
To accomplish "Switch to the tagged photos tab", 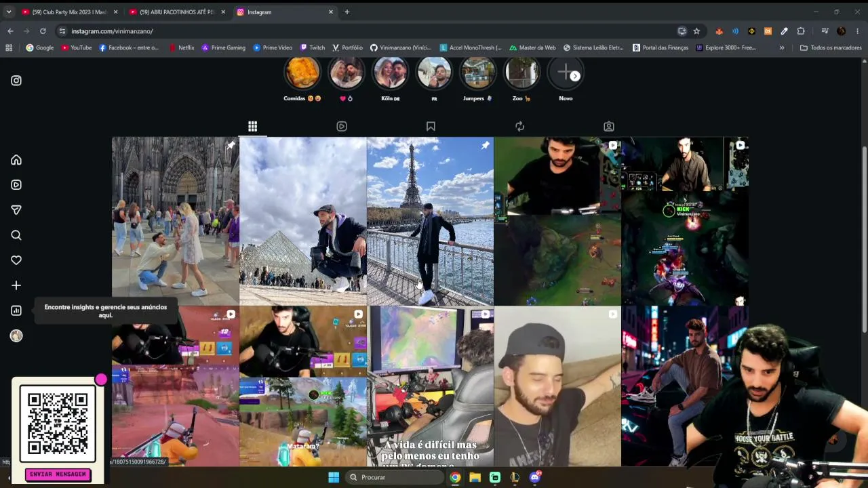I will pyautogui.click(x=609, y=126).
